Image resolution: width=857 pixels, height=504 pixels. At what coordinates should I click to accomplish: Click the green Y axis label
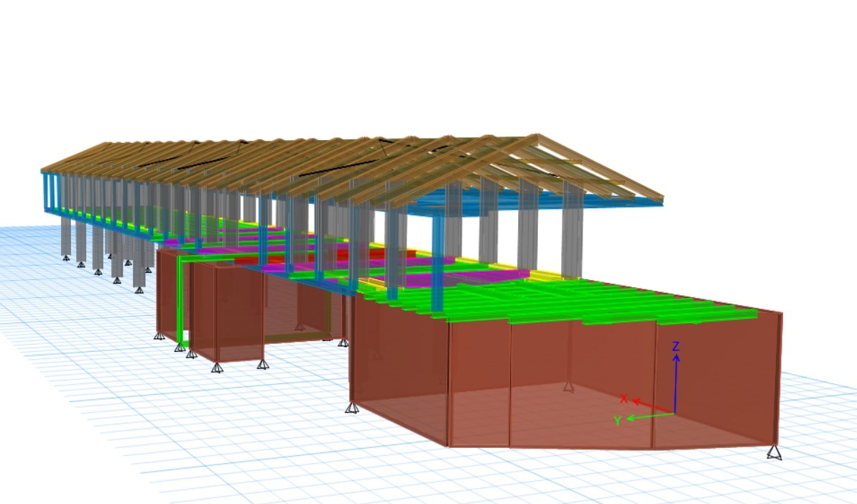coord(617,421)
